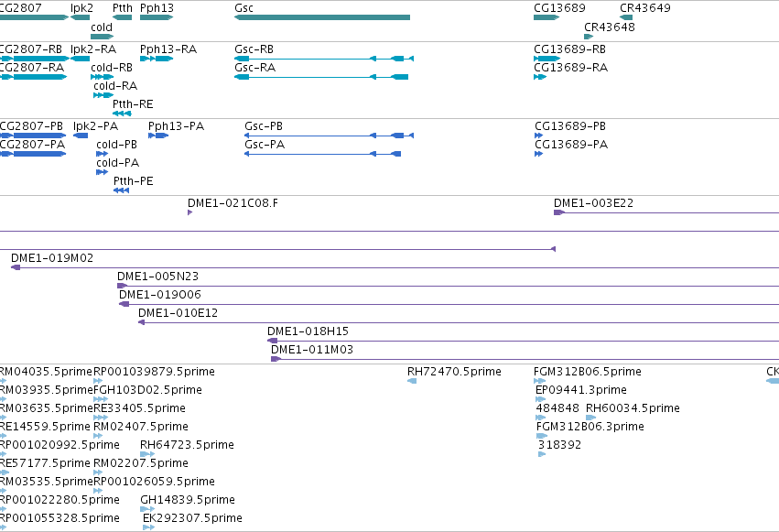Select the Ipk2 gene glyph
Image resolution: width=779 pixels, height=532 pixels.
[x=80, y=17]
